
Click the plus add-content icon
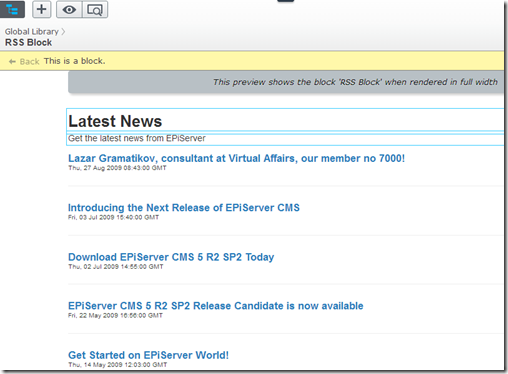(42, 9)
